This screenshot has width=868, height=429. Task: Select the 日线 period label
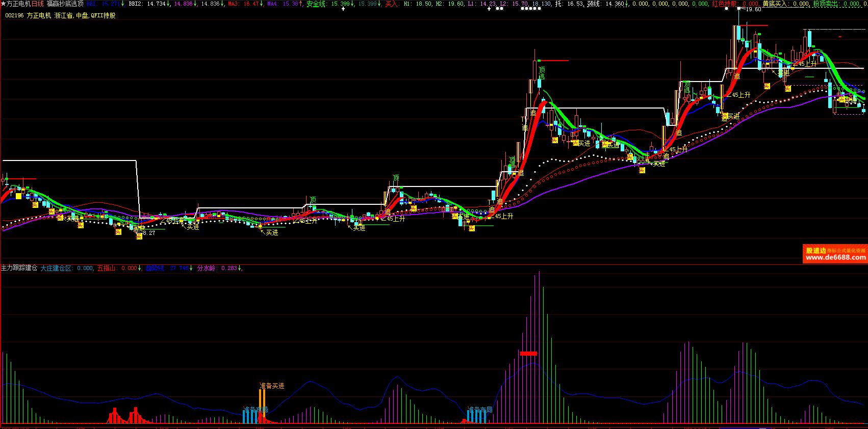[38, 4]
